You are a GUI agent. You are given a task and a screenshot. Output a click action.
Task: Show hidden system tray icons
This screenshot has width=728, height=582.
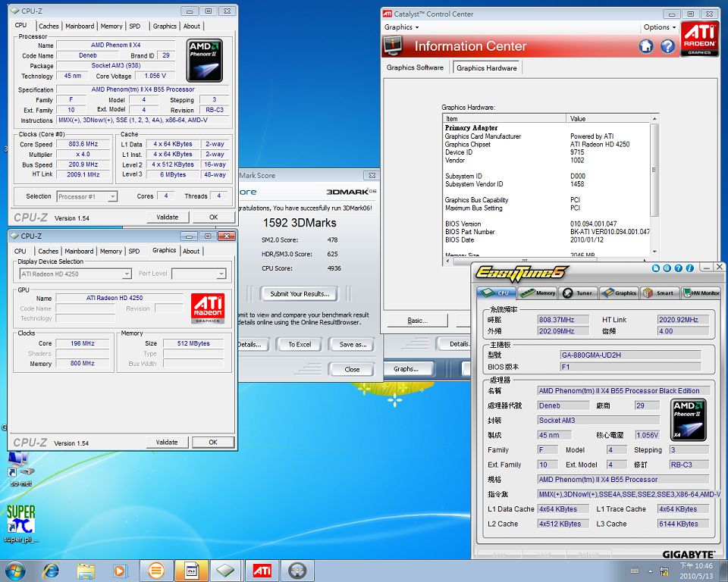[650, 571]
